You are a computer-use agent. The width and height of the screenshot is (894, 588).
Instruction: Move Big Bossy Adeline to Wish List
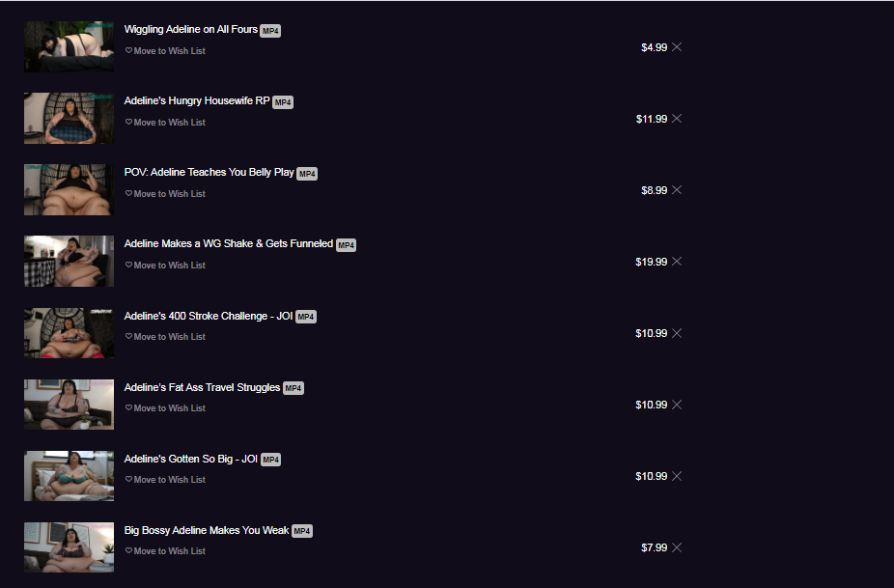166,551
